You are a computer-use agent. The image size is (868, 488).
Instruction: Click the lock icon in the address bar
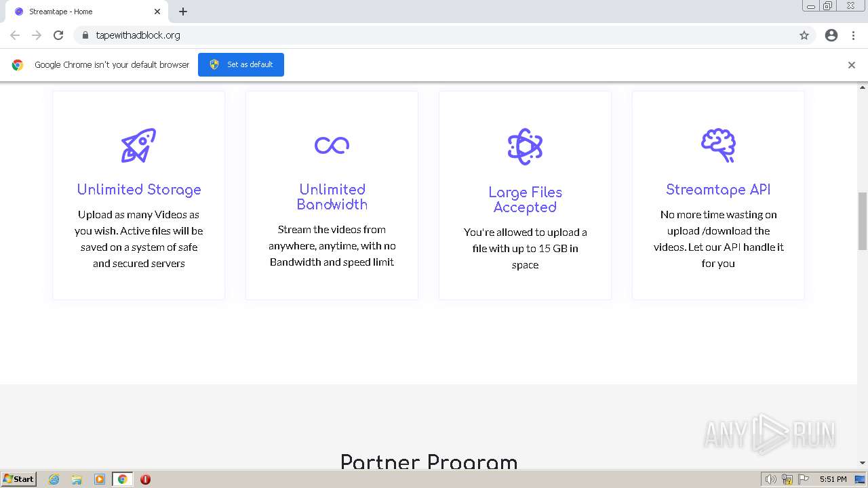[85, 35]
